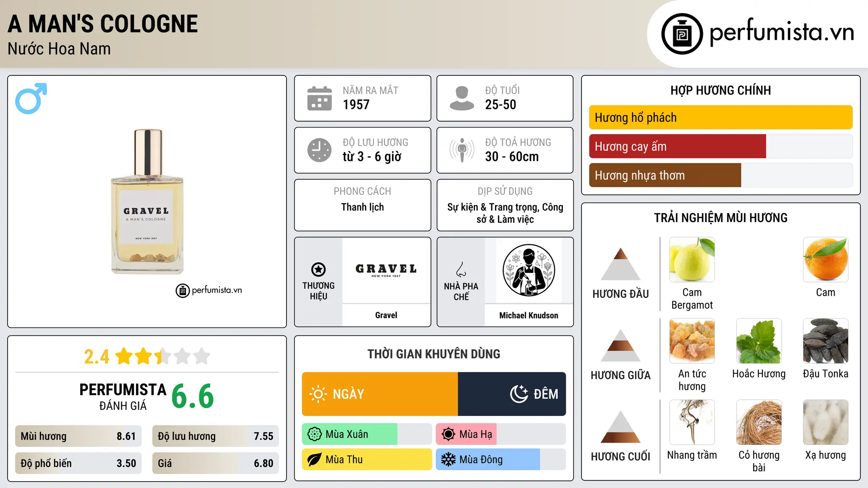Click the base notes pyramid icon

coord(620,427)
